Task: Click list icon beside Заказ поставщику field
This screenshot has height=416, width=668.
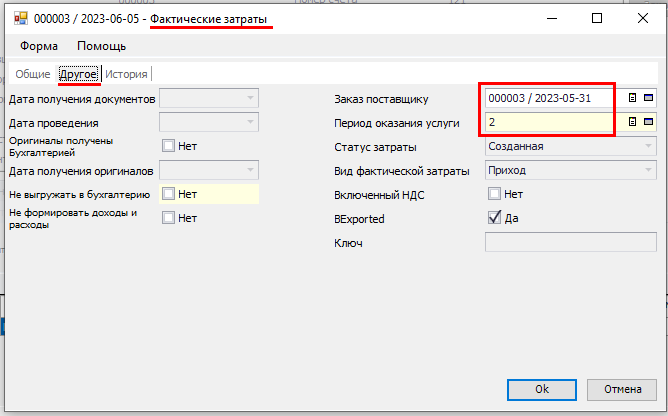Action: point(632,98)
